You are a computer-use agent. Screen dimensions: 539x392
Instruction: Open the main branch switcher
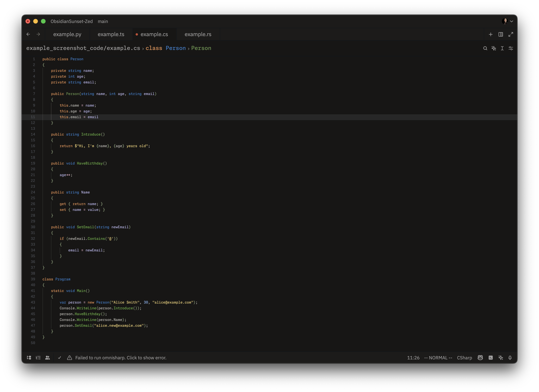[103, 21]
